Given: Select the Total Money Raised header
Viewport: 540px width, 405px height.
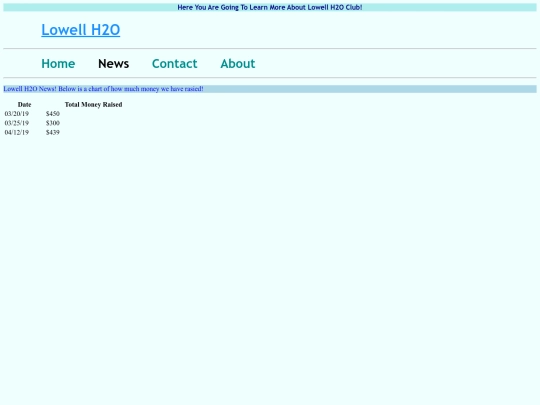Looking at the screenshot, I should [93, 104].
